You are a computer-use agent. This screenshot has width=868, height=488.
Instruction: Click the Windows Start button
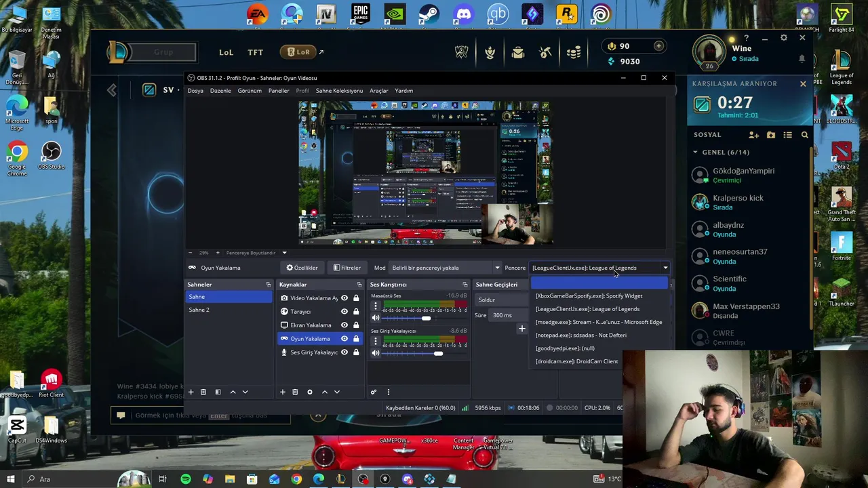click(x=10, y=479)
